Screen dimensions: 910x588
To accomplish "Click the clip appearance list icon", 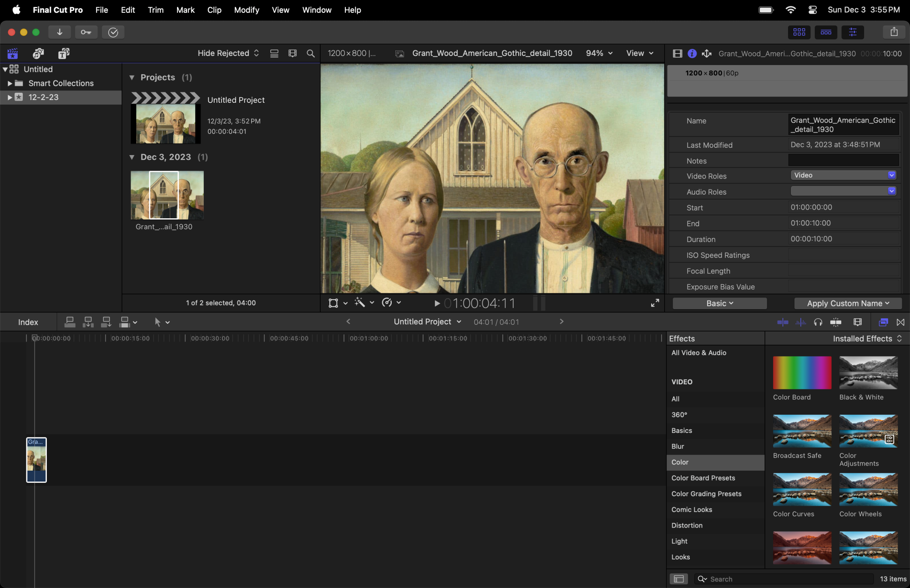I will (x=274, y=53).
